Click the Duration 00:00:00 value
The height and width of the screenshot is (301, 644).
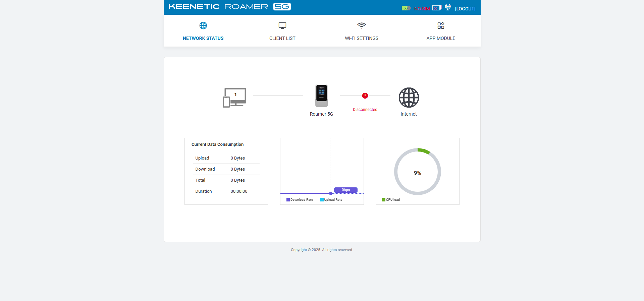239,191
